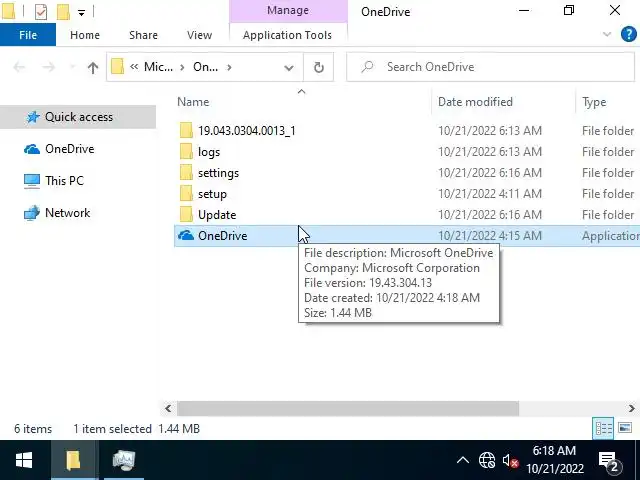Select Network in navigation pane
The width and height of the screenshot is (640, 480).
pos(67,213)
